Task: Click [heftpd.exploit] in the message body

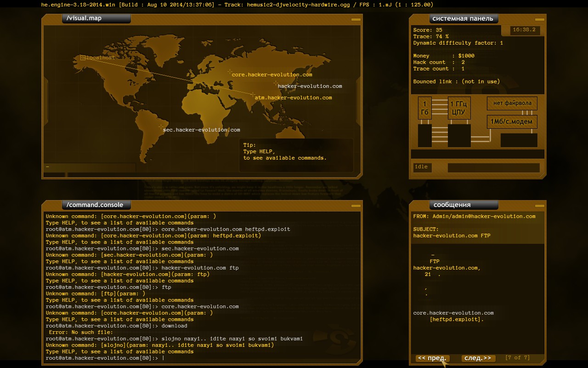Action: [x=457, y=319]
